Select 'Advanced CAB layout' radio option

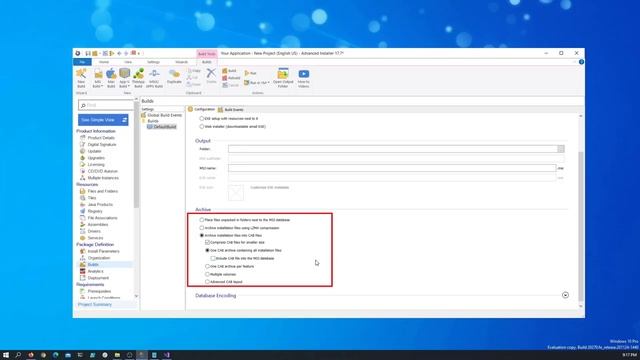(x=207, y=282)
